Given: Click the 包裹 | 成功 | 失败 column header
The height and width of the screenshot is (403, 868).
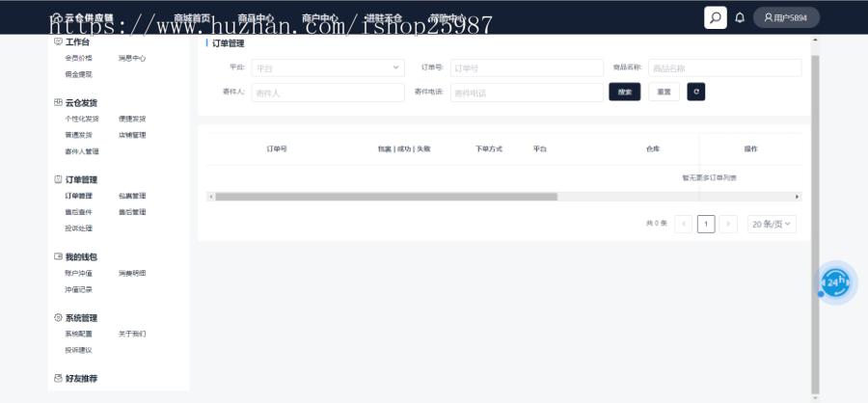Looking at the screenshot, I should click(404, 148).
